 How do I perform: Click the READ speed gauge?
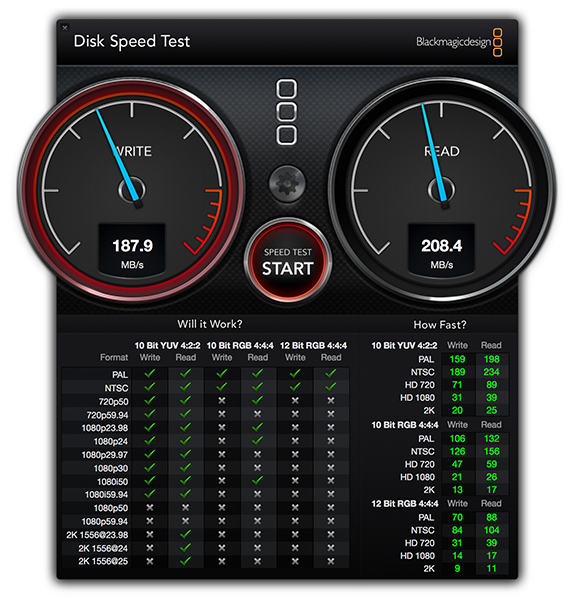pos(441,190)
